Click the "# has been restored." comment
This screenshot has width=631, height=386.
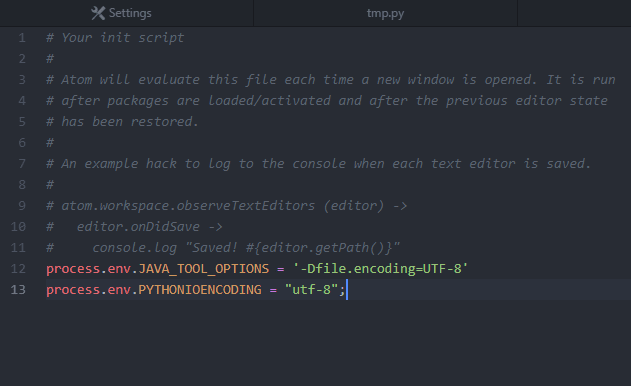(x=122, y=122)
